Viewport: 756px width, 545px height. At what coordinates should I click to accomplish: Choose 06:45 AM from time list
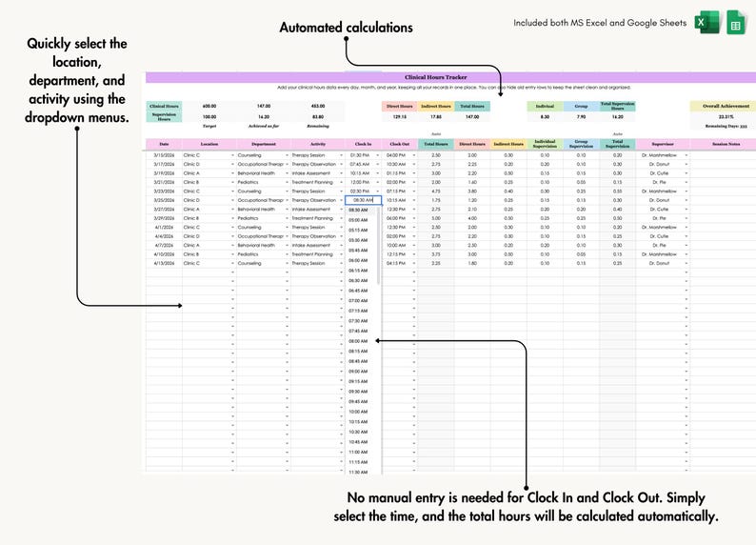click(x=358, y=291)
